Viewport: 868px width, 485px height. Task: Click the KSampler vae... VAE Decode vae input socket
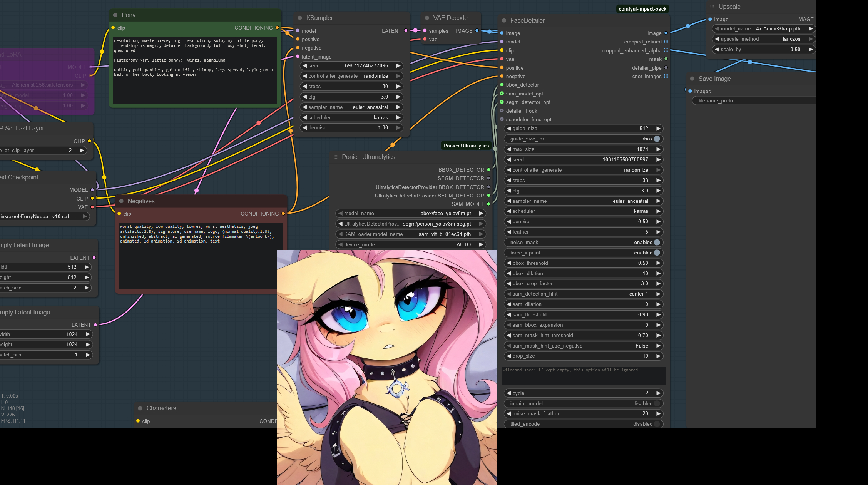click(x=425, y=39)
